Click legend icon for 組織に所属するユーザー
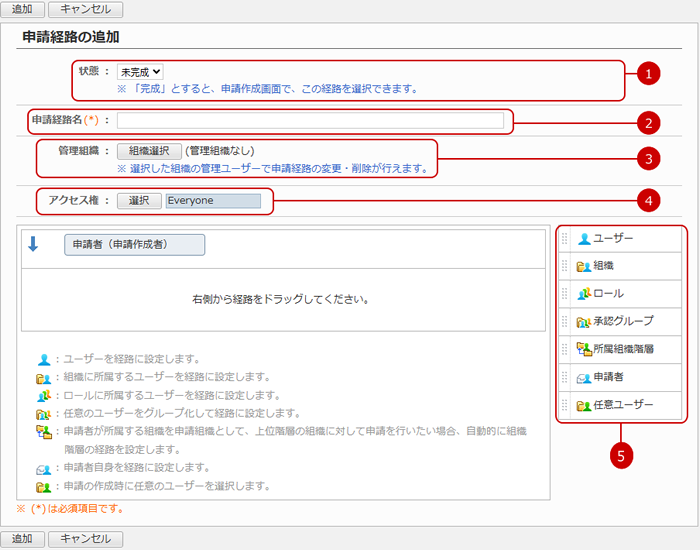 43,379
